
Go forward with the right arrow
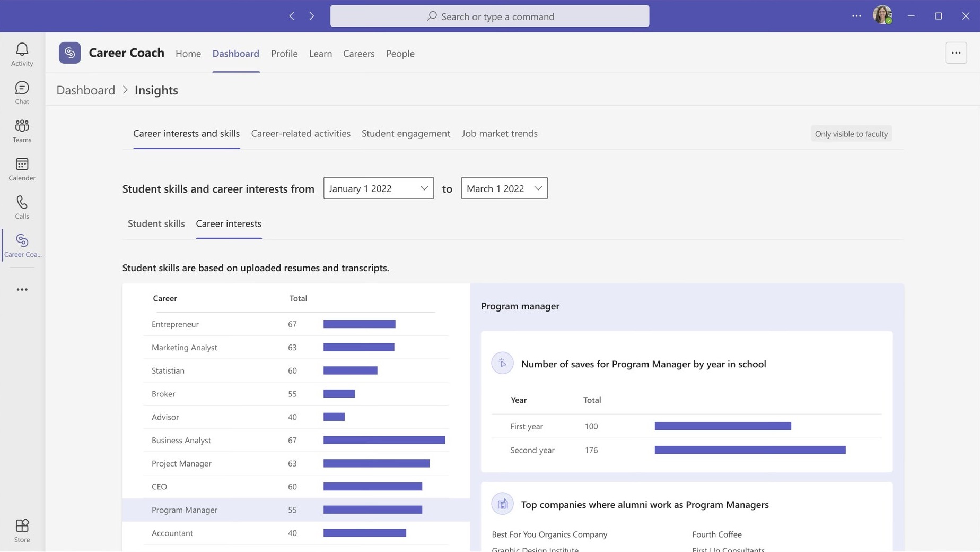coord(311,16)
